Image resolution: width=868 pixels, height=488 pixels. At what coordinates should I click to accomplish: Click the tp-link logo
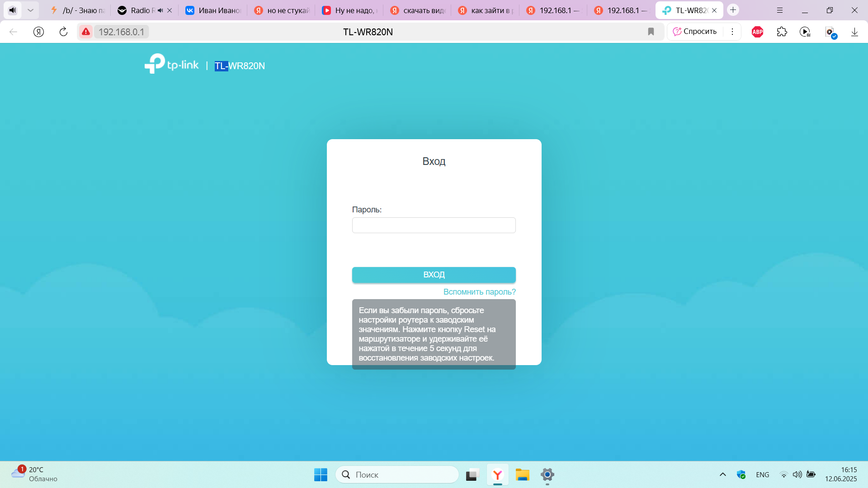tap(172, 64)
